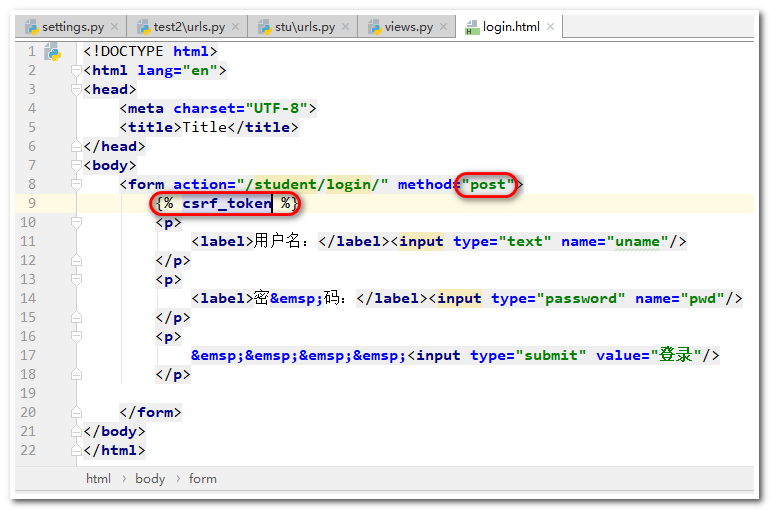
Task: Switch to the settings.py tab
Action: tap(73, 27)
